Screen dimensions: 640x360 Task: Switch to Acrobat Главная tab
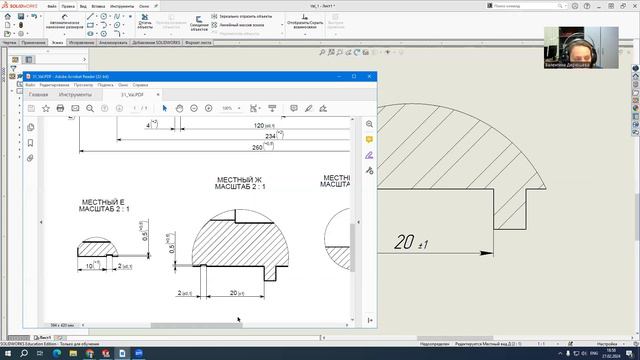(x=38, y=95)
